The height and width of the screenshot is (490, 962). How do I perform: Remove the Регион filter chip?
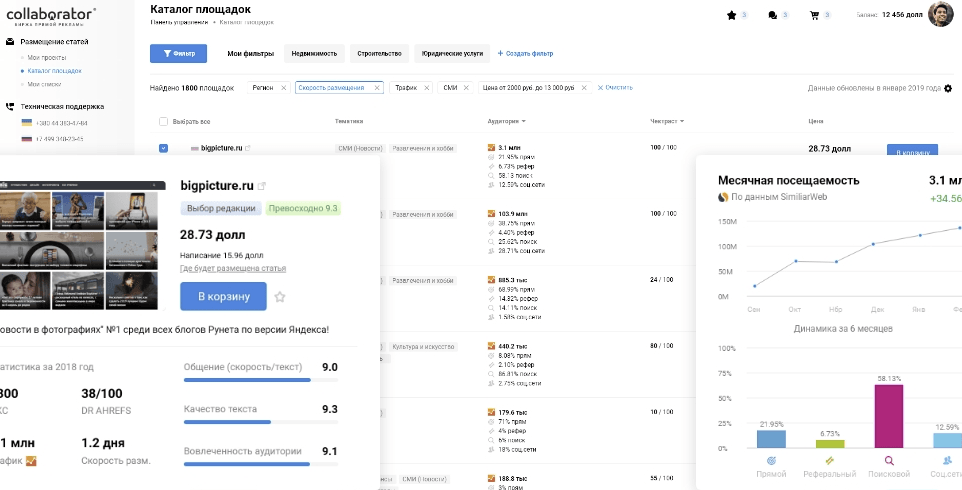click(x=283, y=88)
